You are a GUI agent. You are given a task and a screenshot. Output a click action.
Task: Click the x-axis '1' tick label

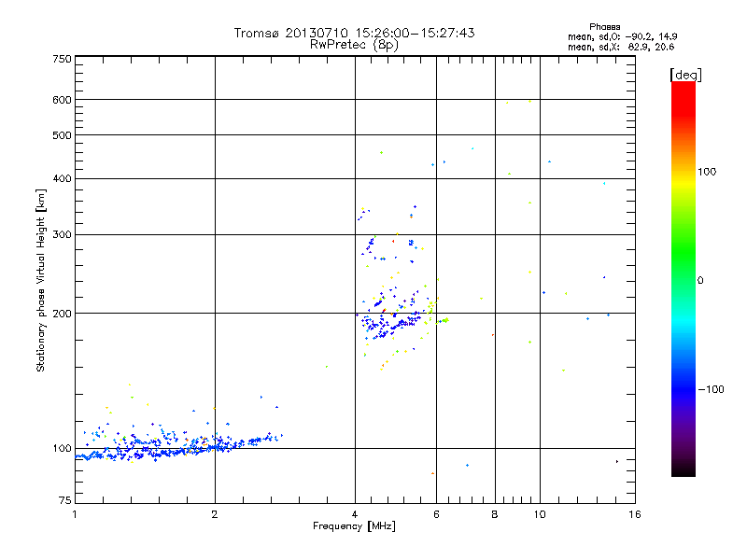(75, 515)
